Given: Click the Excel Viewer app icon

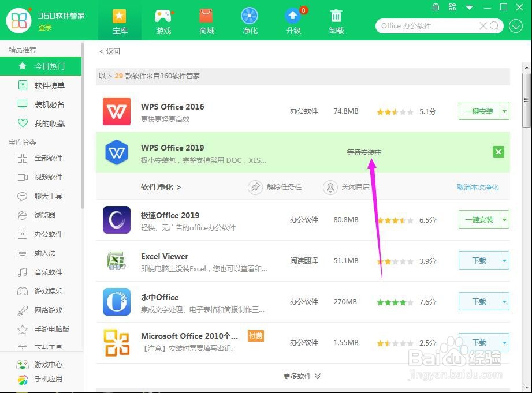Looking at the screenshot, I should 116,261.
